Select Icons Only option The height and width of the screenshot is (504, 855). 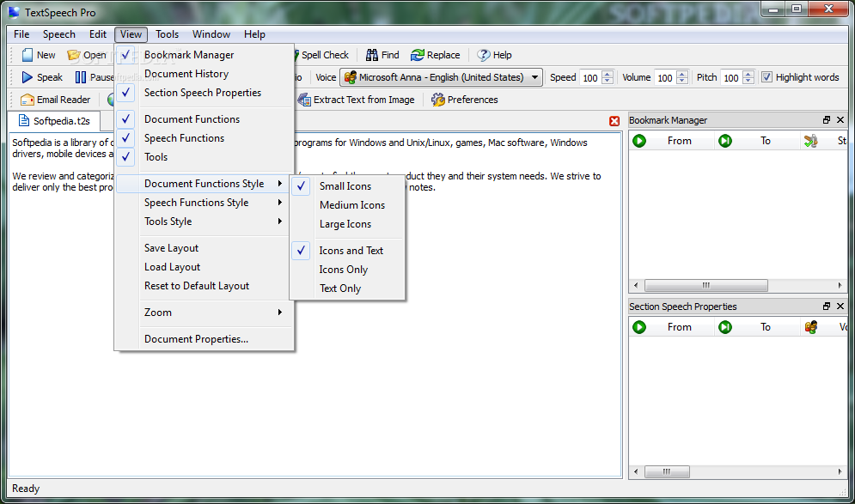(x=348, y=270)
